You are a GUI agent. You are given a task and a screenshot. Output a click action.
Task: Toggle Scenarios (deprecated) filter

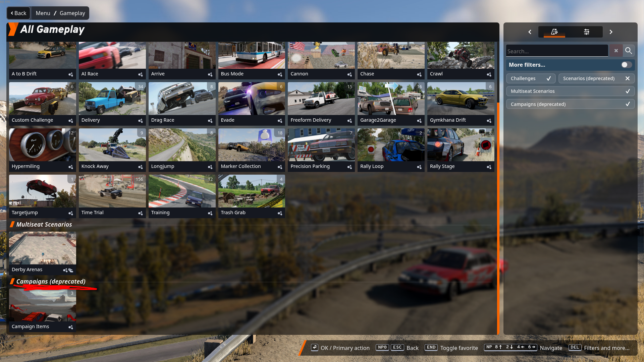click(x=596, y=78)
